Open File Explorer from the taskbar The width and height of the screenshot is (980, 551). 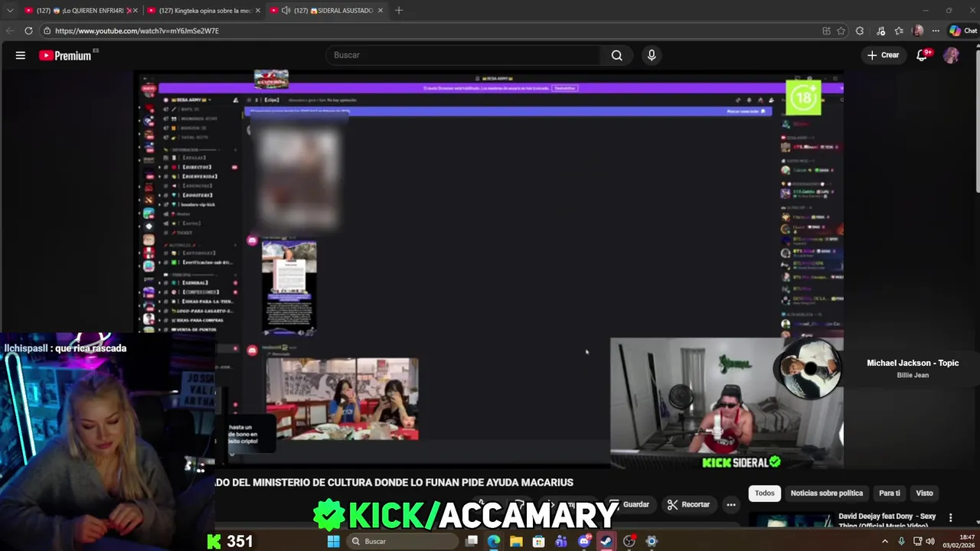click(x=516, y=541)
